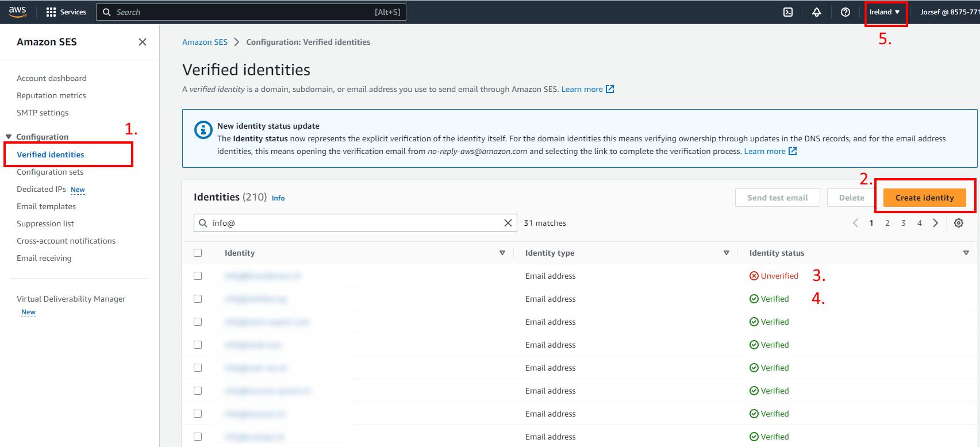Image resolution: width=980 pixels, height=447 pixels.
Task: Click the Identity status column header
Action: tap(777, 253)
